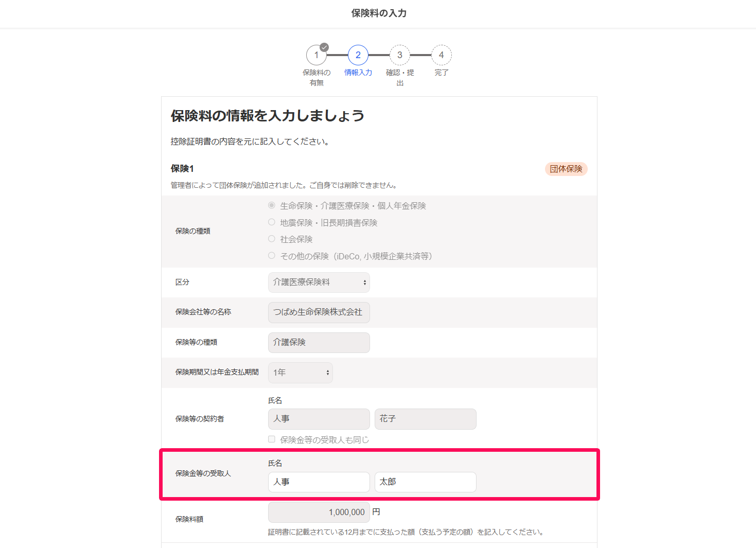Click the heading 保険料の情報を入力しましょう
This screenshot has height=548, width=756.
(x=268, y=116)
